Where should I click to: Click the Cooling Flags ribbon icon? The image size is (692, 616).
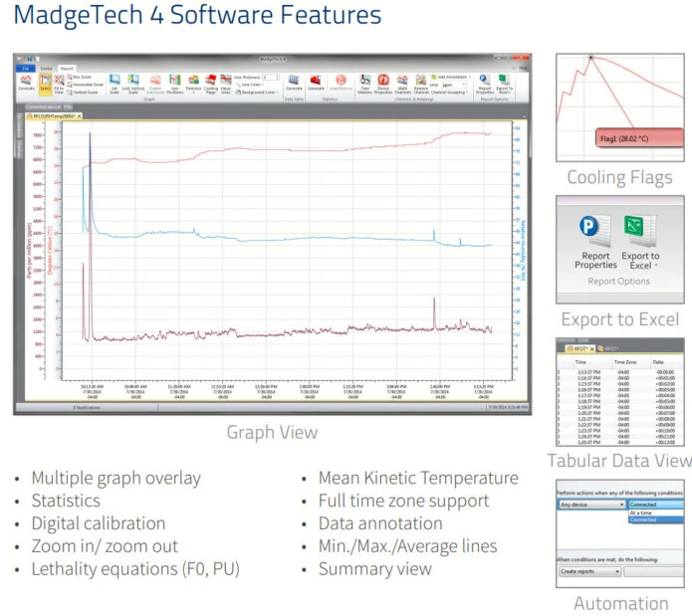pos(210,82)
